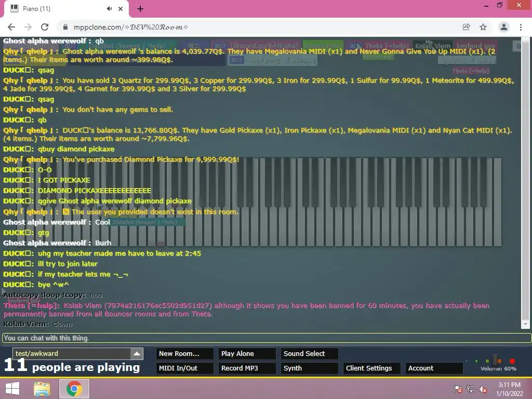Click the "You've purchased Diamond Pickaxe" message
Image resolution: width=532 pixels, height=399 pixels.
coord(121,159)
